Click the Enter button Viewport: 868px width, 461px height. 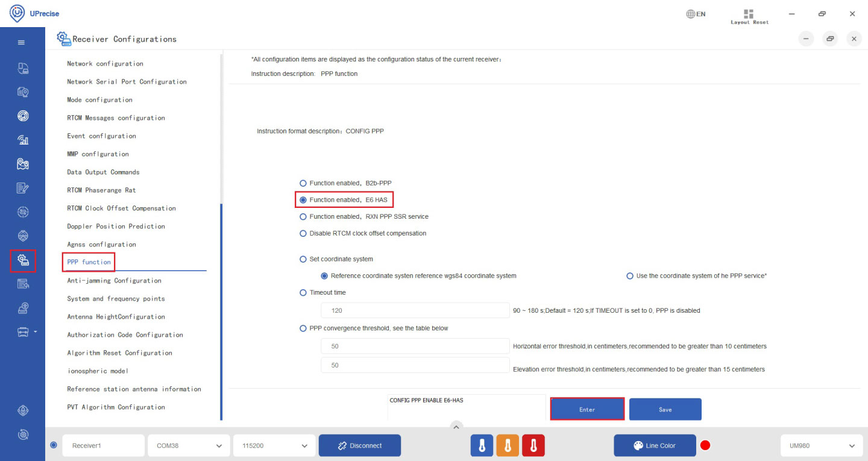click(587, 409)
